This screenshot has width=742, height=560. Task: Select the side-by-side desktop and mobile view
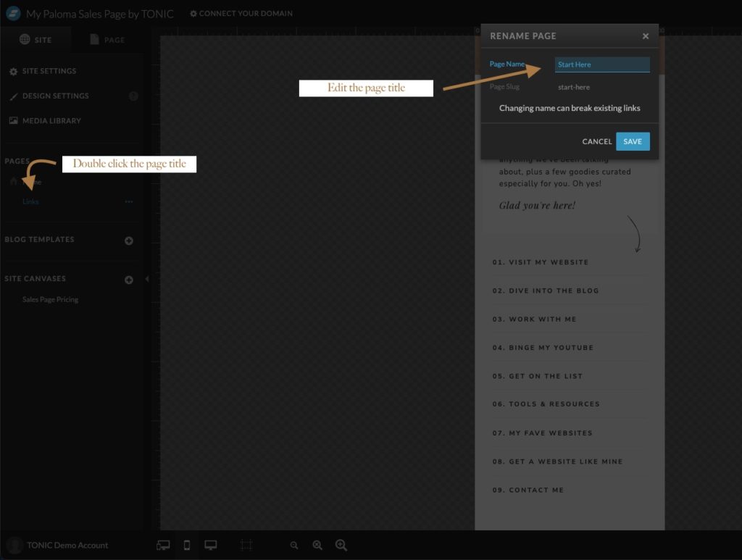pos(164,546)
